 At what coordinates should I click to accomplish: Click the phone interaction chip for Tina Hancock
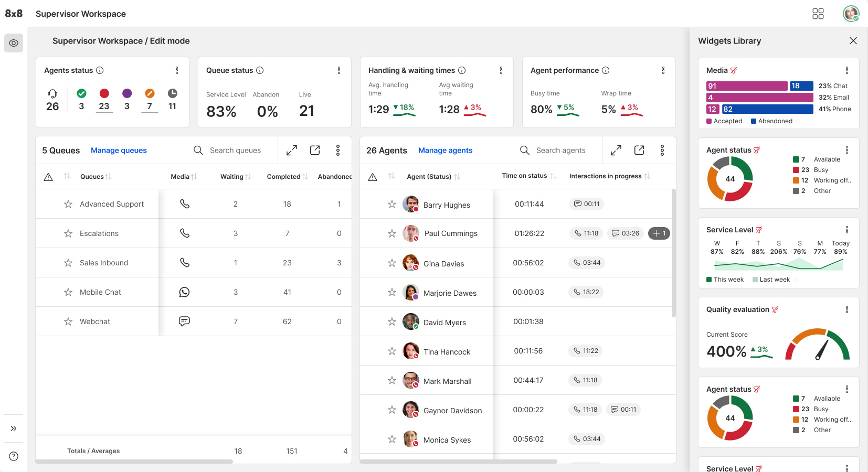coord(585,351)
